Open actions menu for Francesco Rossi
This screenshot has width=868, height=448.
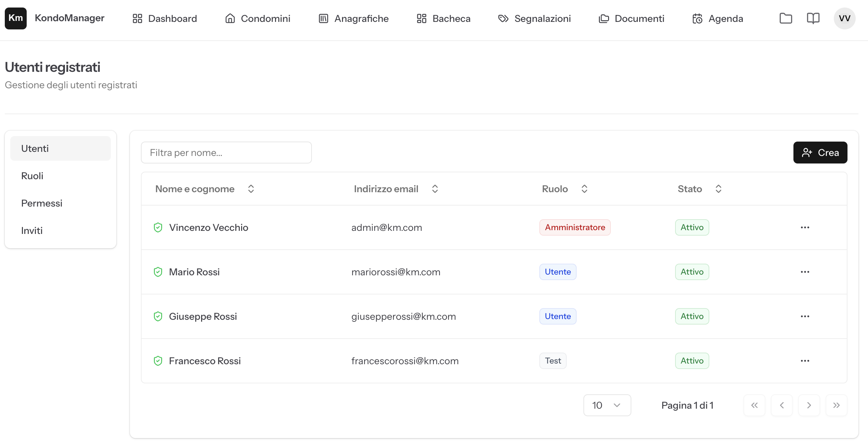coord(805,361)
